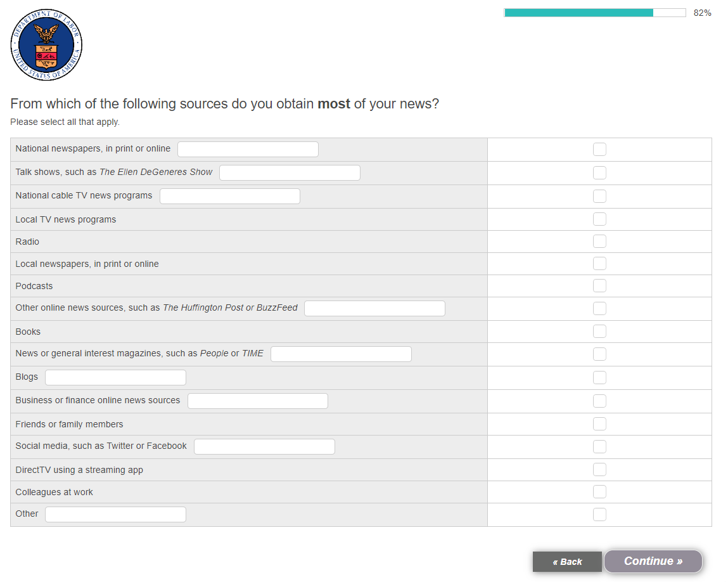Focus the National newspapers text field
This screenshot has width=728, height=582.
(x=248, y=150)
